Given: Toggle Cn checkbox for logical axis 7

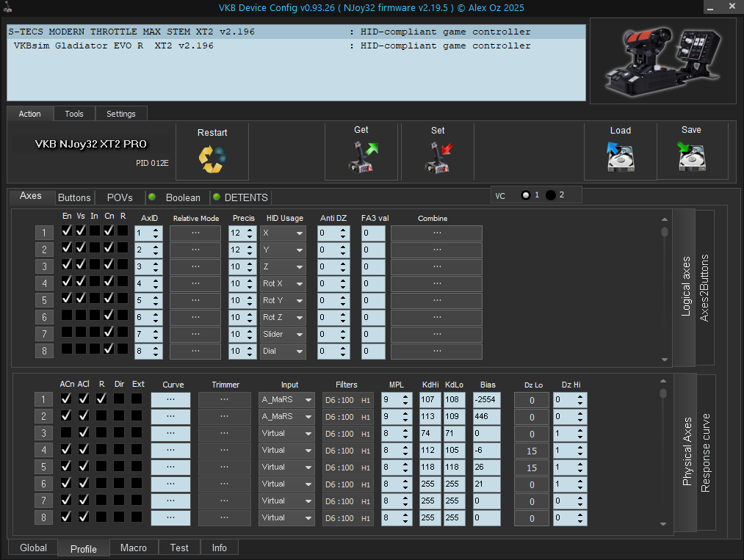Looking at the screenshot, I should coord(109,332).
